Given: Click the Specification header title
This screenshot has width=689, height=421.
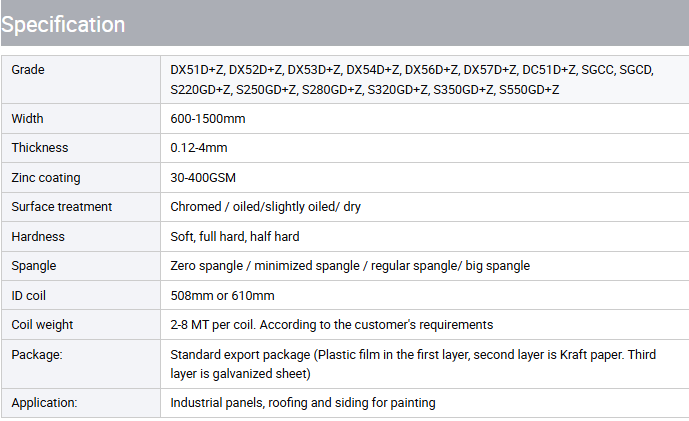Looking at the screenshot, I should (x=63, y=24).
